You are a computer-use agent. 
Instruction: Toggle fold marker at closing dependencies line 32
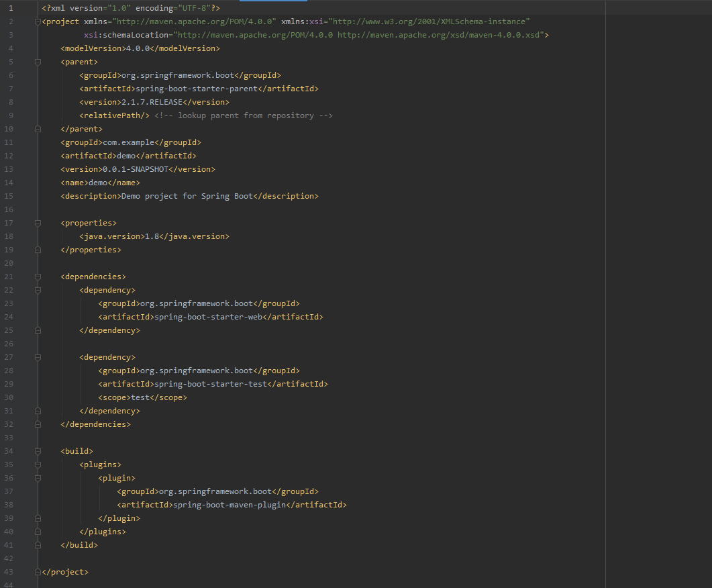click(x=38, y=424)
